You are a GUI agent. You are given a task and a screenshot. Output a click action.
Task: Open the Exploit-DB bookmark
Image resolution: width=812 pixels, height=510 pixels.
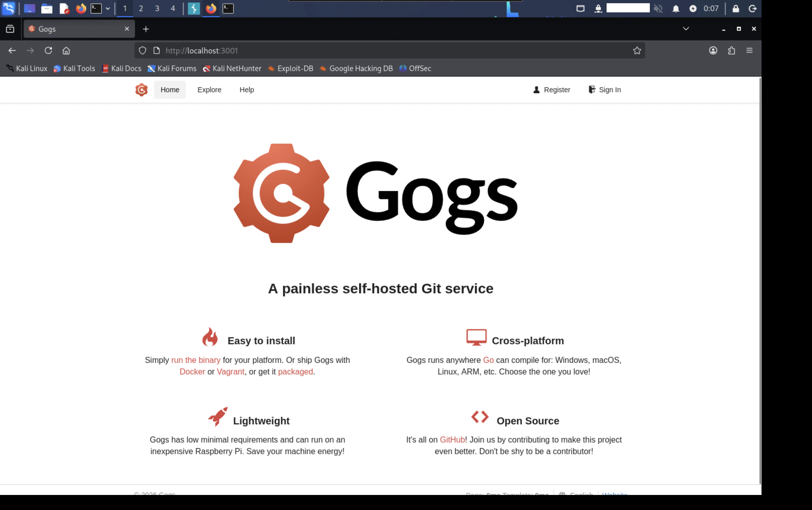coord(290,69)
